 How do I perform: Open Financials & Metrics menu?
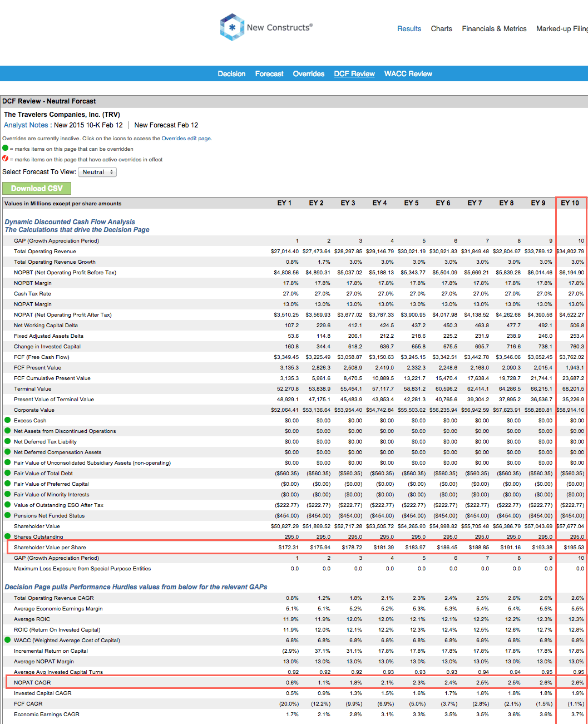tap(494, 29)
